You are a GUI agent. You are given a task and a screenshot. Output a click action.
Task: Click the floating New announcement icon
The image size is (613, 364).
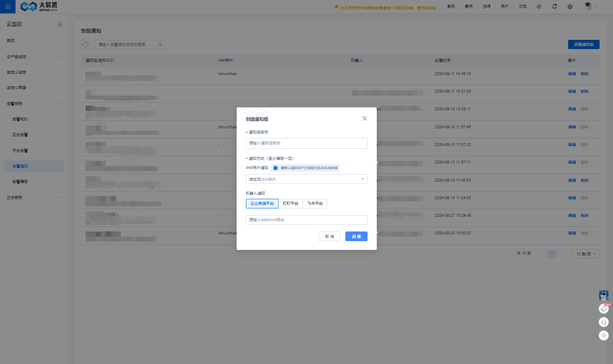pos(604,309)
